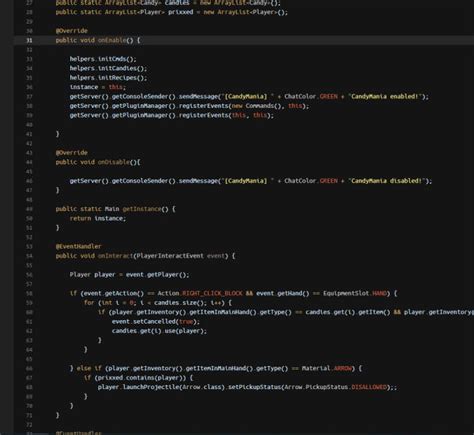The image size is (474, 435).
Task: Click the 'return instance;' statement
Action: coord(98,218)
